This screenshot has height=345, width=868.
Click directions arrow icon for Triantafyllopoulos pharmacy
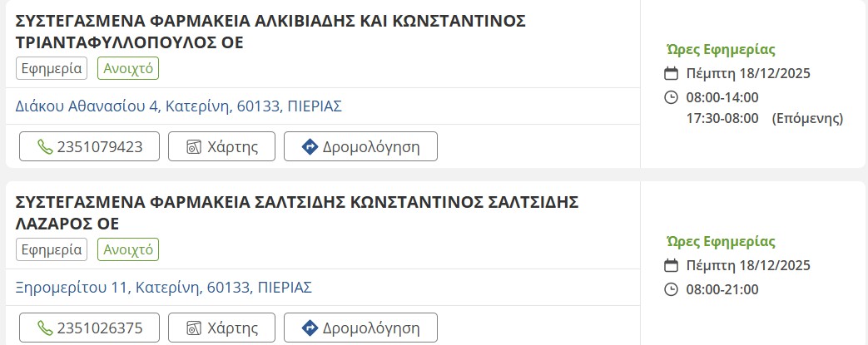click(x=310, y=147)
